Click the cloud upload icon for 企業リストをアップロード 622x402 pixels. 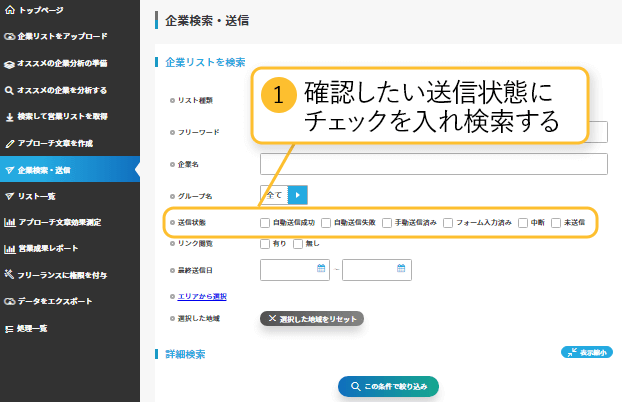(x=10, y=37)
